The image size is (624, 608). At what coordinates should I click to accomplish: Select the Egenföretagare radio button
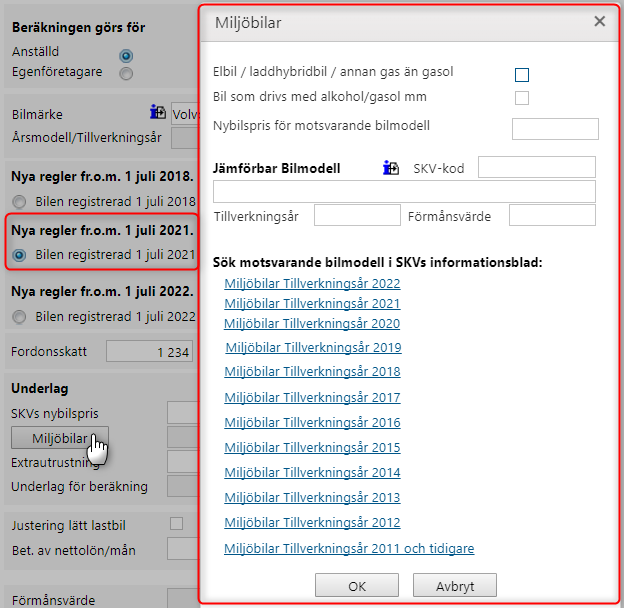(126, 74)
